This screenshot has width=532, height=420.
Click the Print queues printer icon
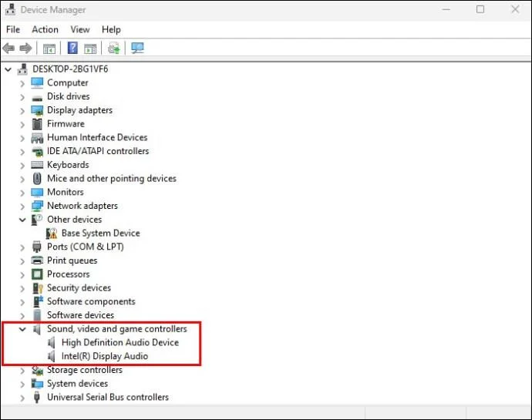[x=37, y=260]
